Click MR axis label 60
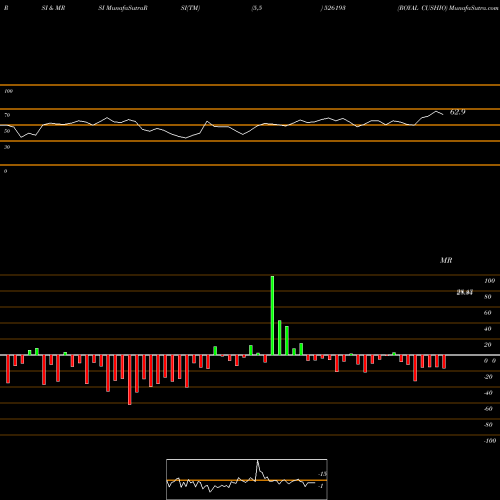This screenshot has height=500, width=500. click(x=487, y=313)
